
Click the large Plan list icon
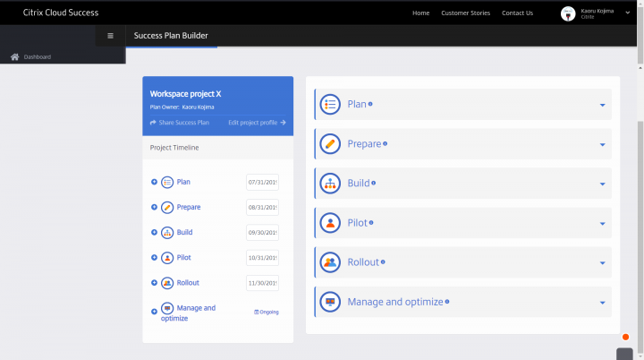(330, 105)
